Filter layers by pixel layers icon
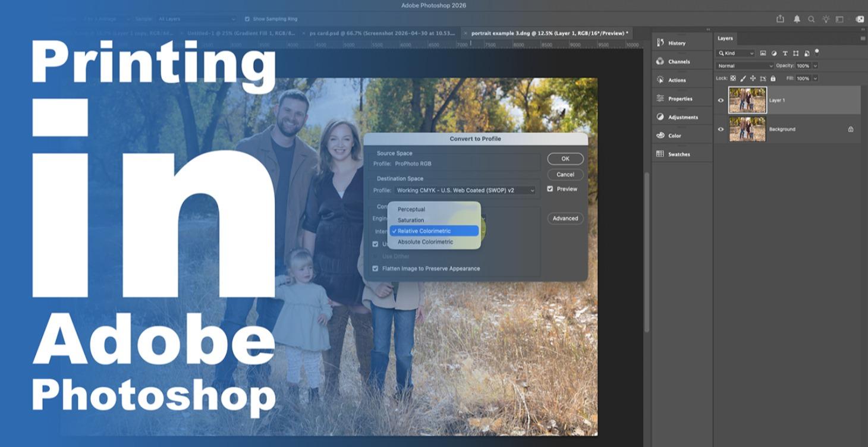Viewport: 868px width, 447px height. coord(763,53)
